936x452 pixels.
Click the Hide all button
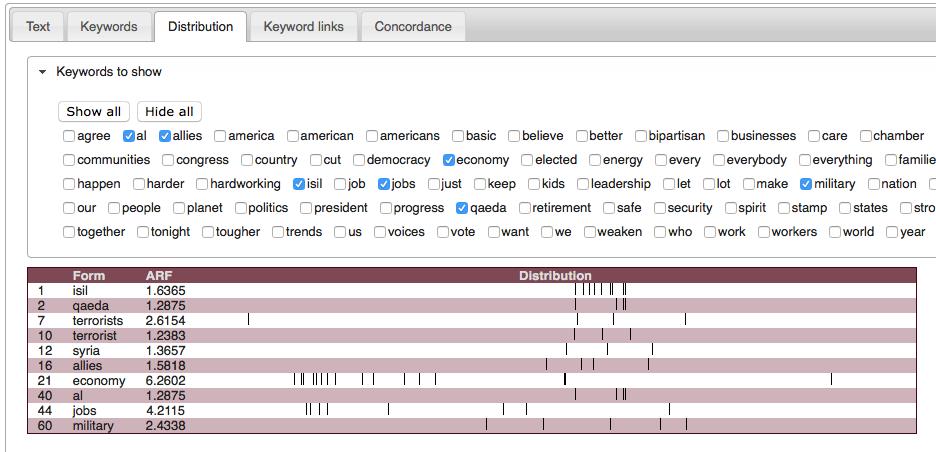(x=170, y=111)
